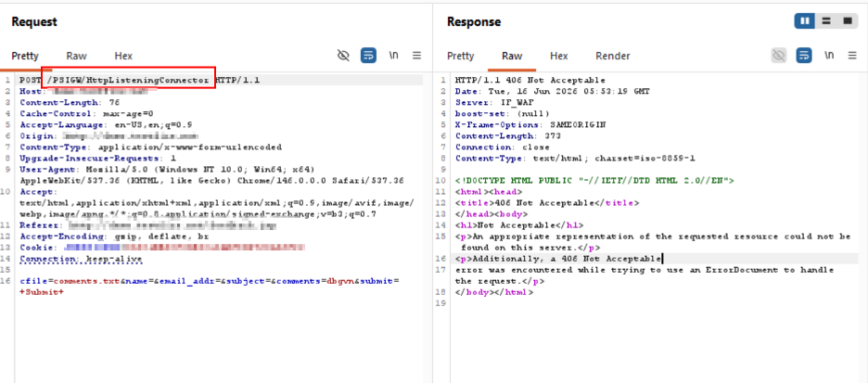Show \n newline characters in Request panel

[x=393, y=56]
